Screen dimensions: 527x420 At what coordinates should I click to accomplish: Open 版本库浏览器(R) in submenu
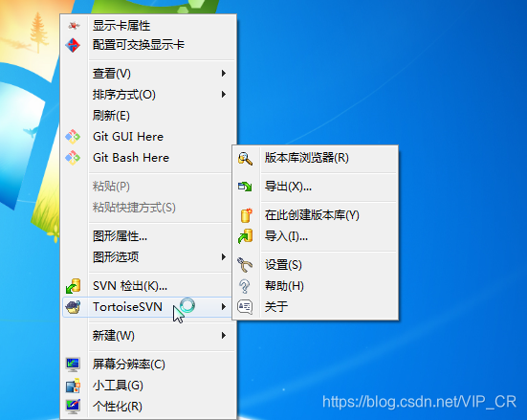click(x=316, y=158)
